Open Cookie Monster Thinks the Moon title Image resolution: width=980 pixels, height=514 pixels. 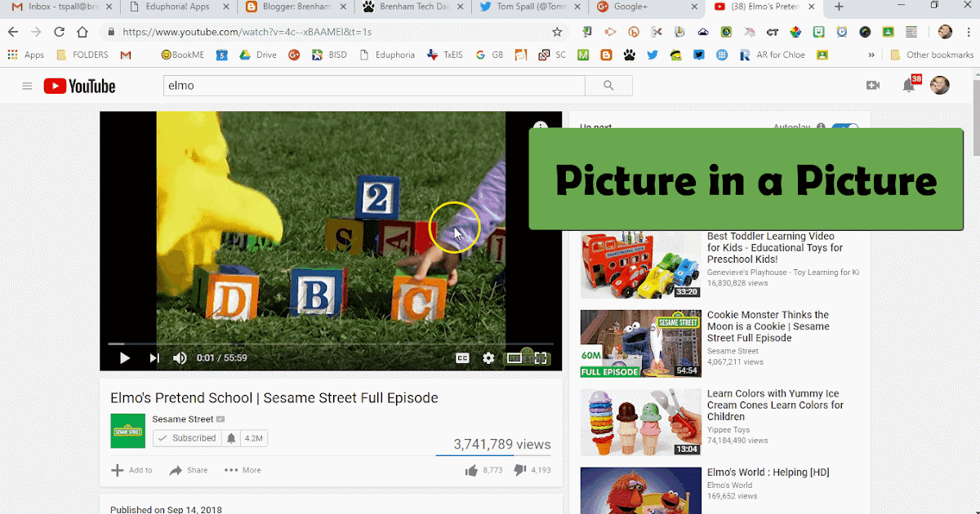point(768,326)
